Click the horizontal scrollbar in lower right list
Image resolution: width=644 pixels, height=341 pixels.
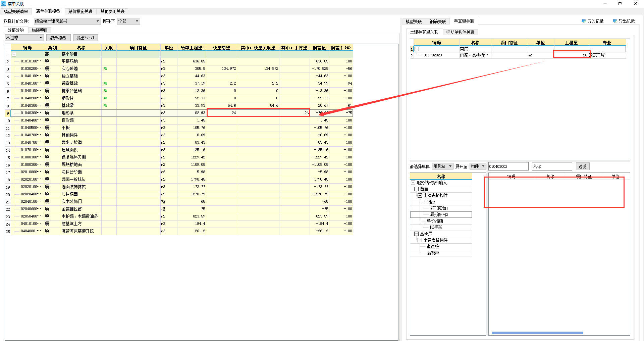[537, 333]
